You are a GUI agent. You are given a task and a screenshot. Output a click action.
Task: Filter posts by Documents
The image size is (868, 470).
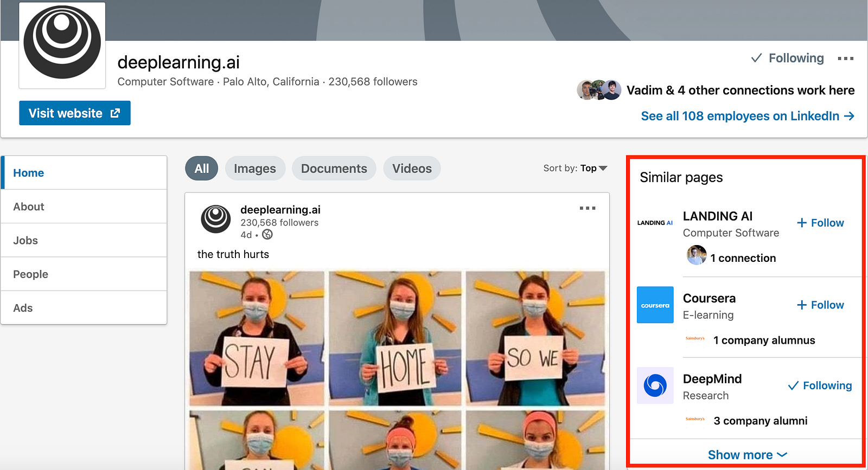coord(334,169)
